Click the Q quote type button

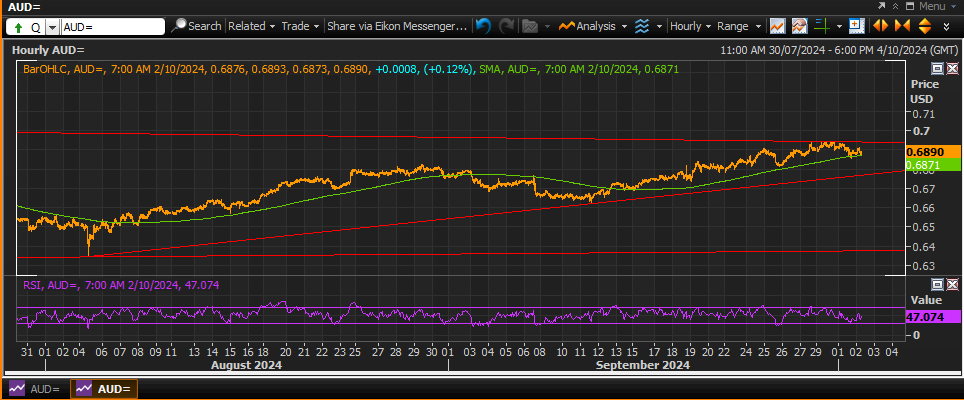coord(36,27)
